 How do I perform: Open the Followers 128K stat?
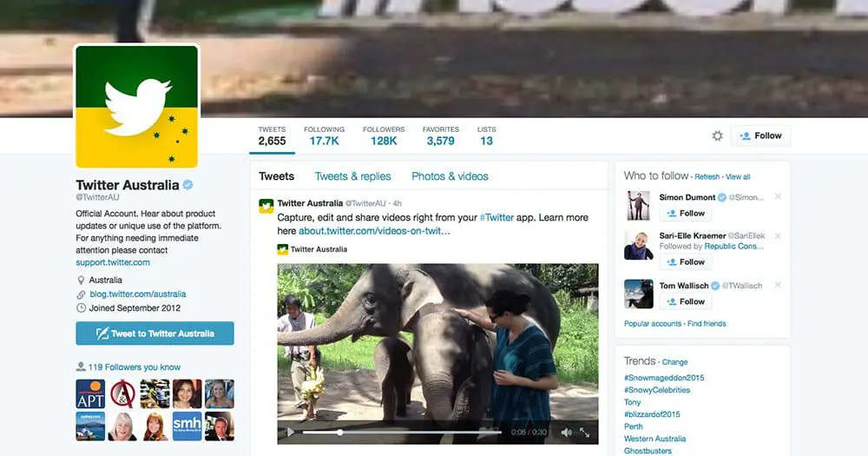tap(384, 135)
